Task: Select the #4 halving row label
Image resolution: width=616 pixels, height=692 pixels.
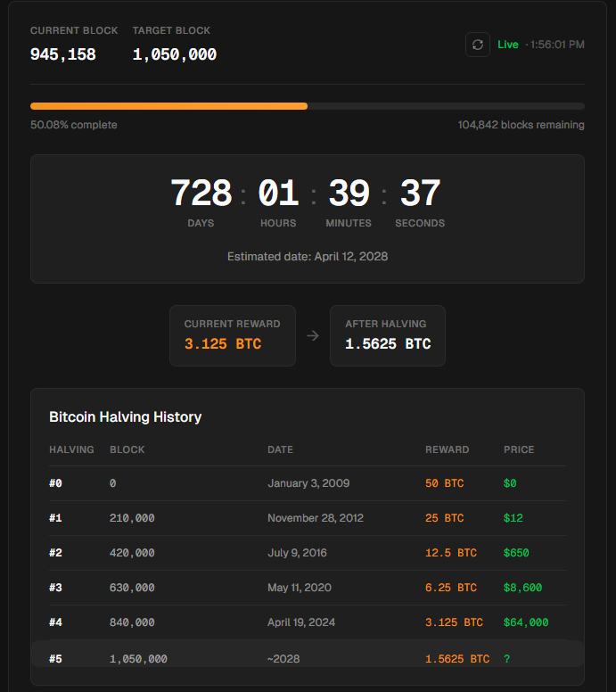Action: click(x=55, y=622)
